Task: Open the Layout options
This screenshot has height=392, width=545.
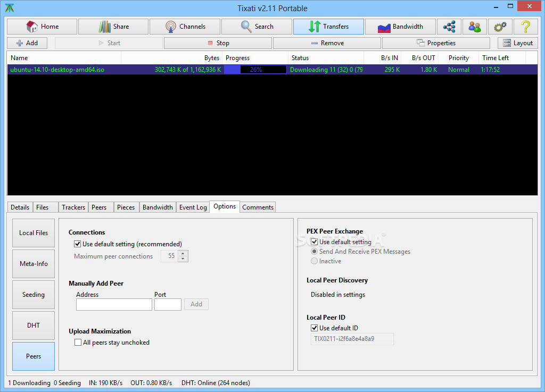Action: [x=517, y=43]
